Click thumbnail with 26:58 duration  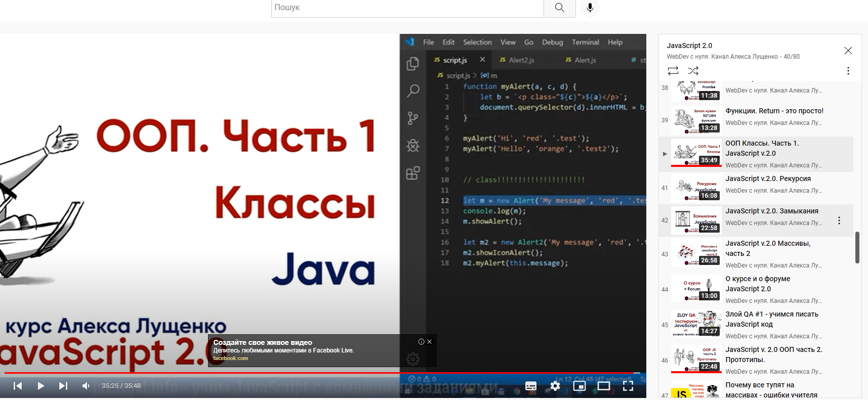696,253
